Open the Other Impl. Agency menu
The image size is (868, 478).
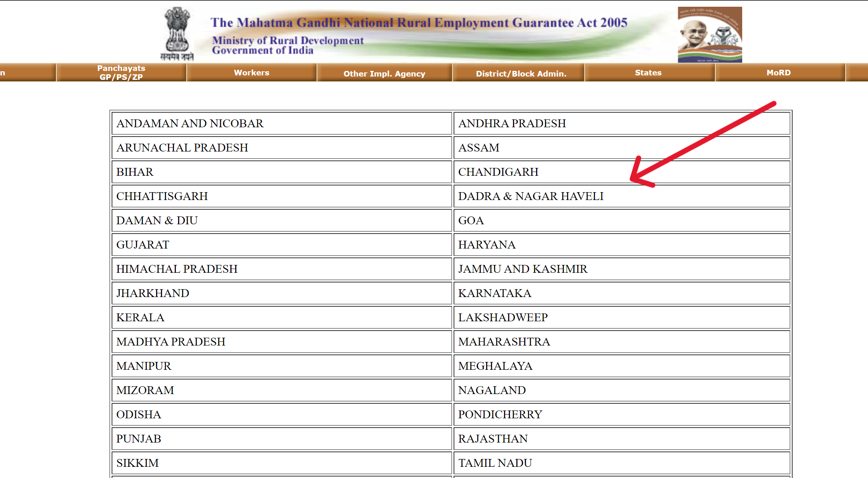[x=385, y=74]
